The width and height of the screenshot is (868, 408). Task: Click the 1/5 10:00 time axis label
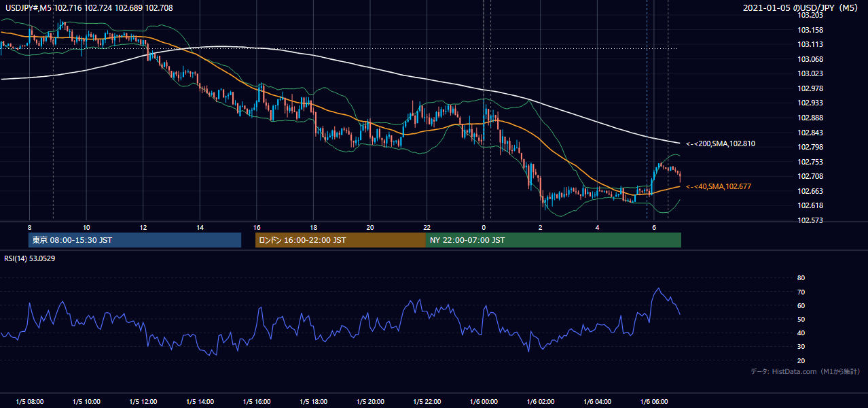(x=86, y=402)
